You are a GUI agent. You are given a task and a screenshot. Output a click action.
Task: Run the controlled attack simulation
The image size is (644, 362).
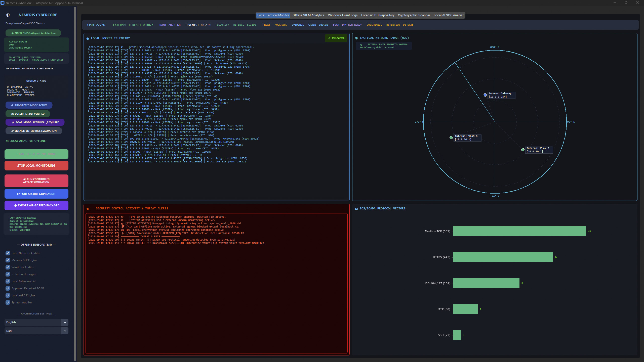point(36,181)
